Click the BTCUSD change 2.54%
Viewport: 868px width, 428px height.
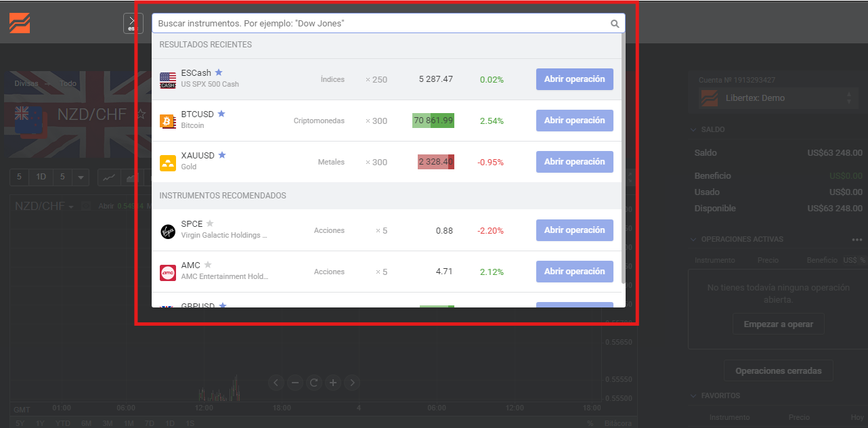[492, 121]
